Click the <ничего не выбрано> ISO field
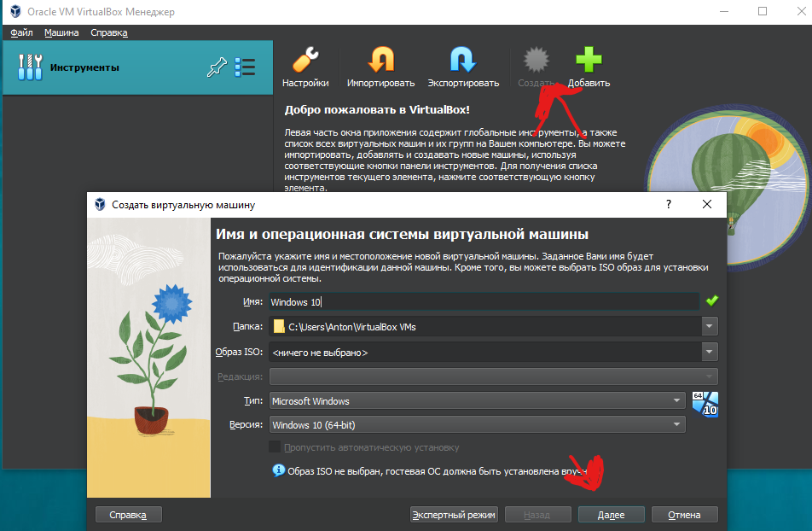Viewport: 812px width, 531px height. [485, 352]
